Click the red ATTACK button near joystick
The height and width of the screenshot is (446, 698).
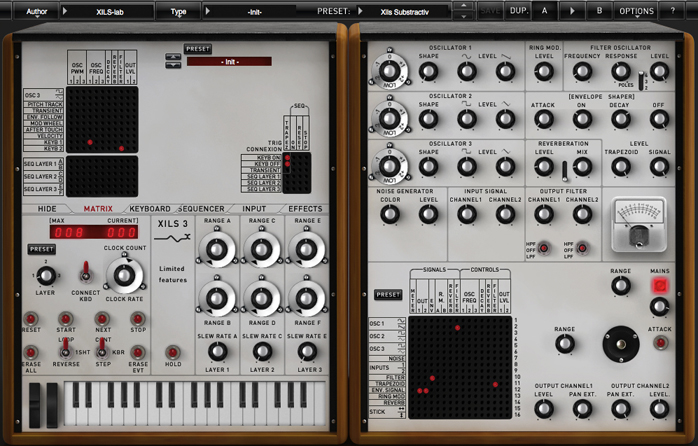click(660, 343)
